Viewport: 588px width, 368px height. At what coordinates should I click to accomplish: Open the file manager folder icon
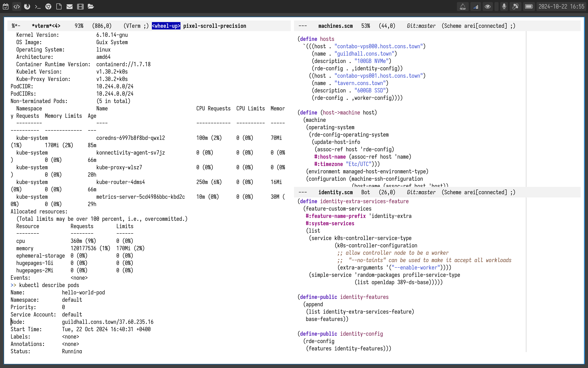coord(91,7)
